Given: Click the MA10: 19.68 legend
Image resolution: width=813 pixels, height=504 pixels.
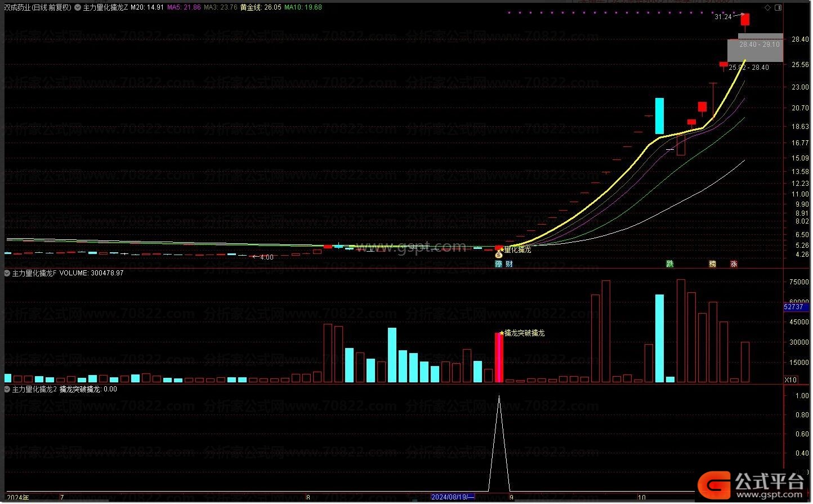Looking at the screenshot, I should (x=303, y=7).
